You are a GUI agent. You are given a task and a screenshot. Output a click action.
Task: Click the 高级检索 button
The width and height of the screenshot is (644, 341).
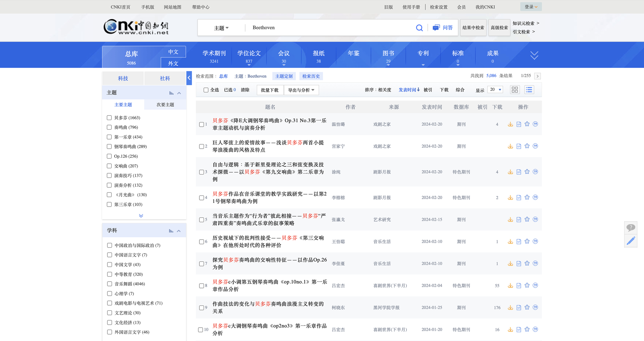point(499,28)
